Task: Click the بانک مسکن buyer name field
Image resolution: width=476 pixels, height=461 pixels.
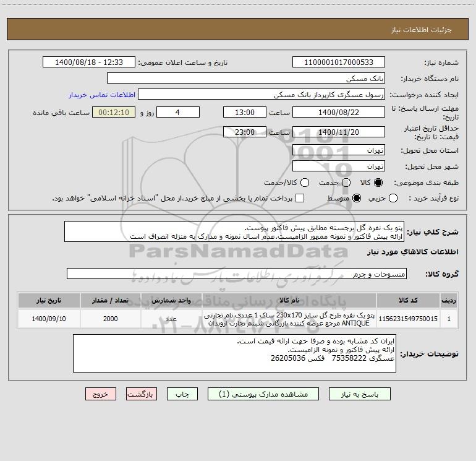Action: pos(246,79)
